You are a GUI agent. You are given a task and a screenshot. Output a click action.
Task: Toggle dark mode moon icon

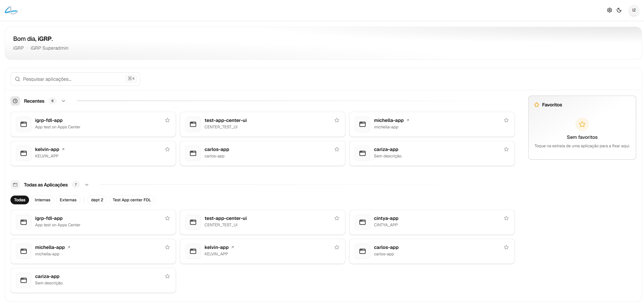619,10
